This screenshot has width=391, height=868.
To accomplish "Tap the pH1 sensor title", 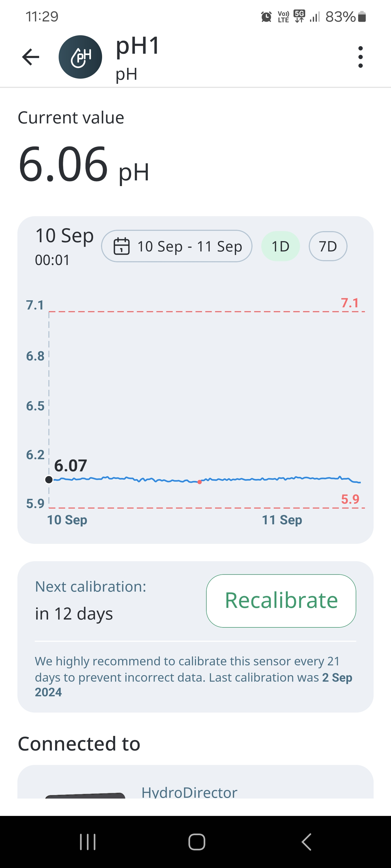I will (137, 46).
